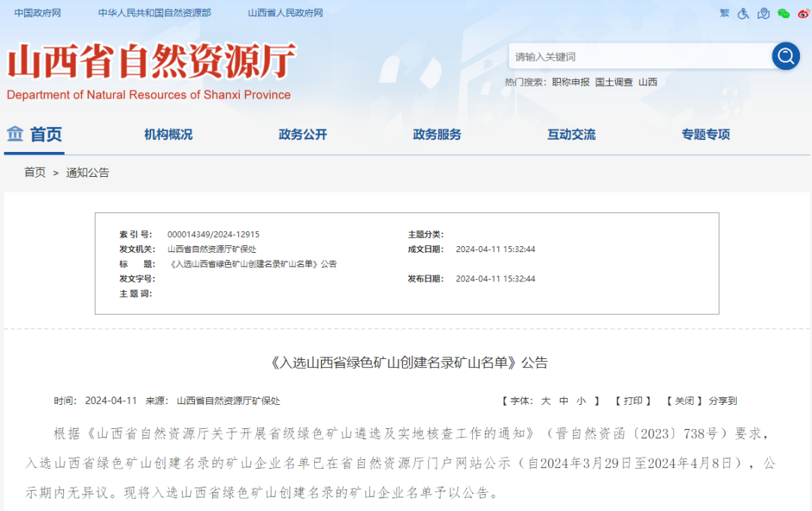
Task: Click the 打印 print link
Action: pos(632,401)
